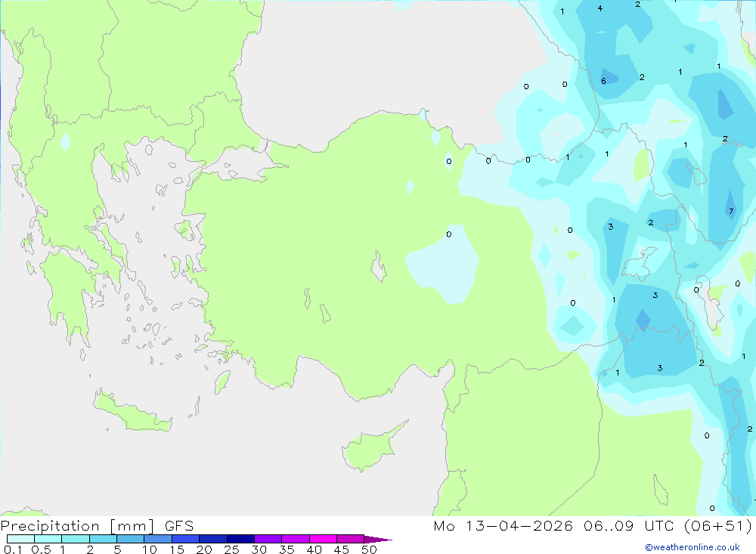Click the 30–35 mm violet legend swatch

pos(268,539)
